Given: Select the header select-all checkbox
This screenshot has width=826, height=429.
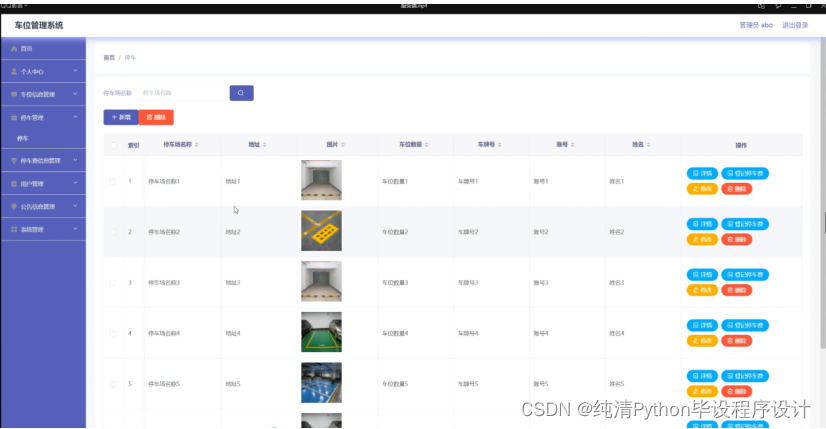Looking at the screenshot, I should [x=113, y=145].
